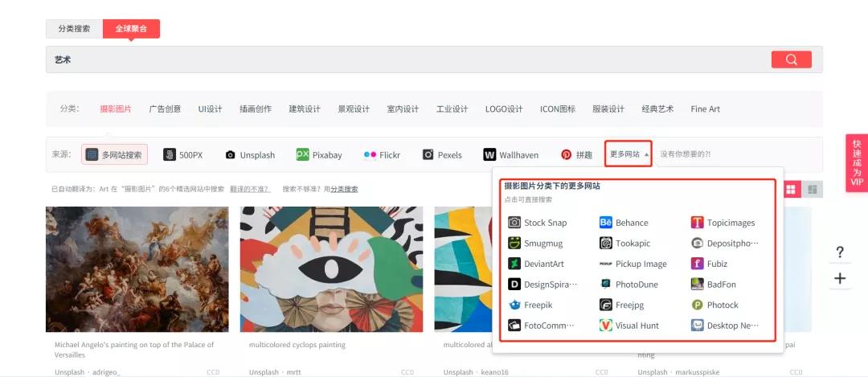Image resolution: width=868 pixels, height=377 pixels.
Task: Click the plus button on right side
Action: [840, 278]
